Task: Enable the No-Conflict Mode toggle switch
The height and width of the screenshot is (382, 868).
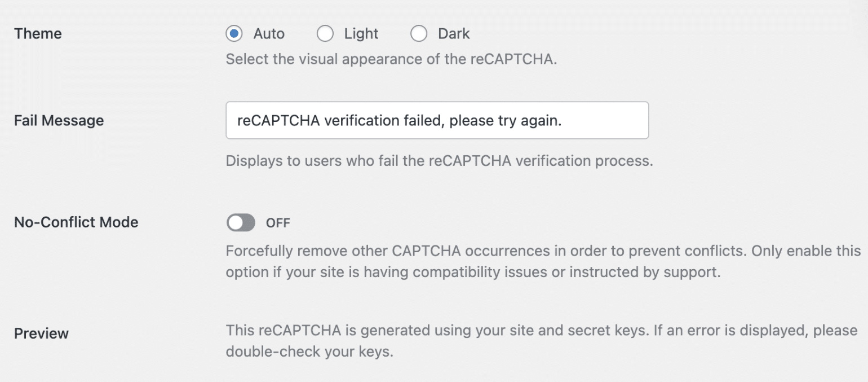Action: pos(241,223)
